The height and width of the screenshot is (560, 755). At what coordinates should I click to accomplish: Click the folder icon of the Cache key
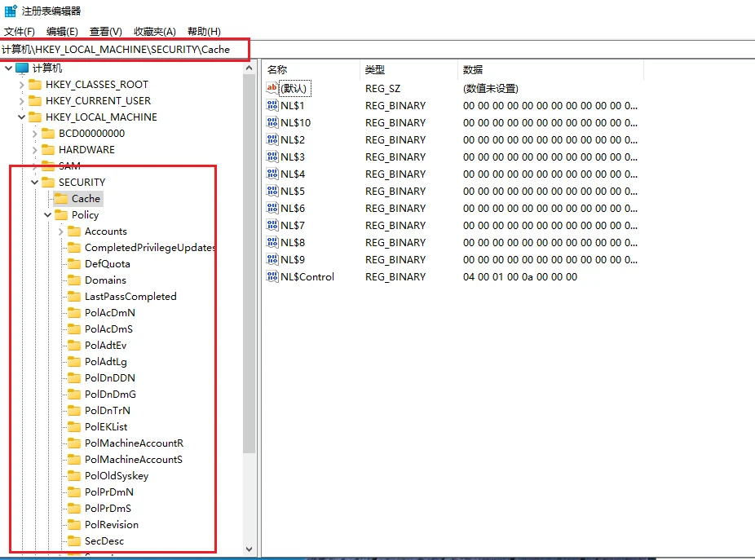click(x=61, y=198)
